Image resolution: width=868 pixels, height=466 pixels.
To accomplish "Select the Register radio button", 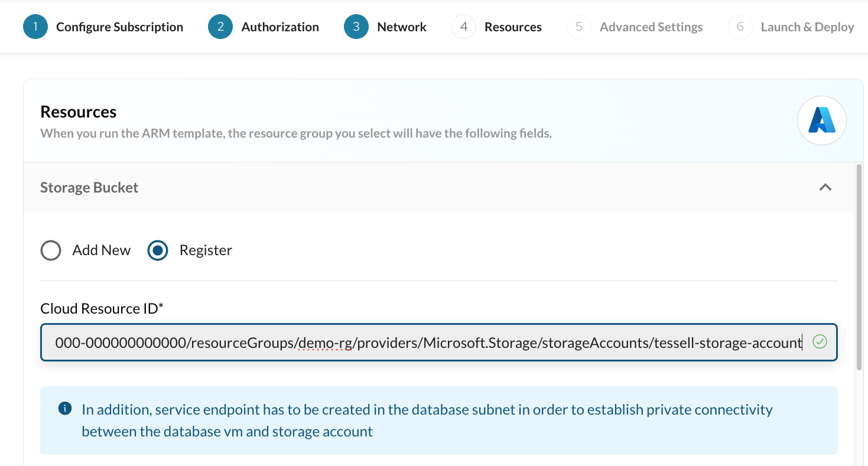I will click(158, 250).
